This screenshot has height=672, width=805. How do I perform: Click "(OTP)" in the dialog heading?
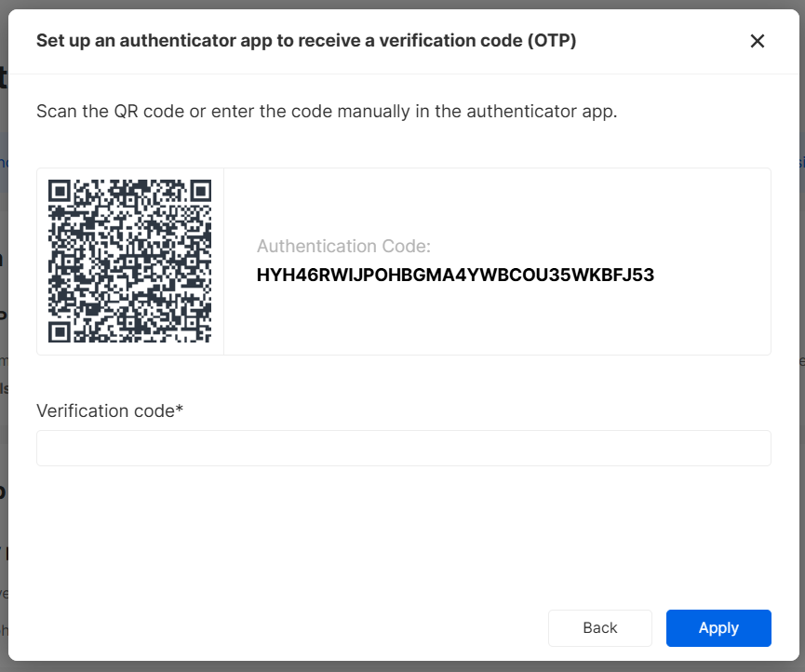pos(551,41)
